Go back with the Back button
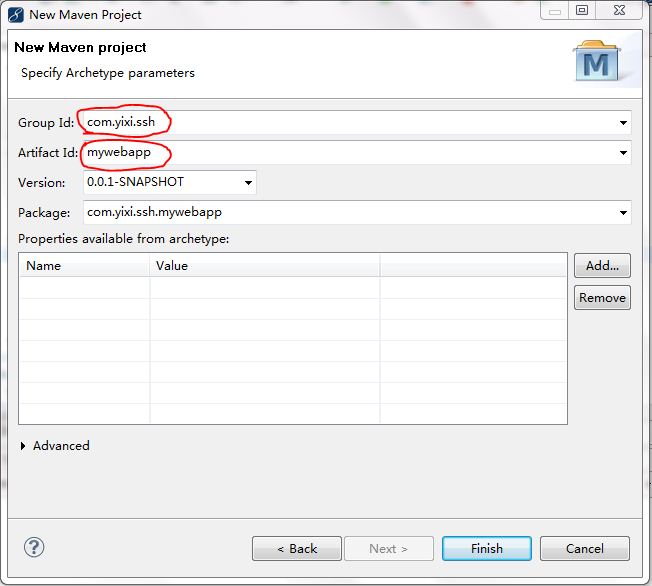The height and width of the screenshot is (586, 652). click(x=297, y=548)
